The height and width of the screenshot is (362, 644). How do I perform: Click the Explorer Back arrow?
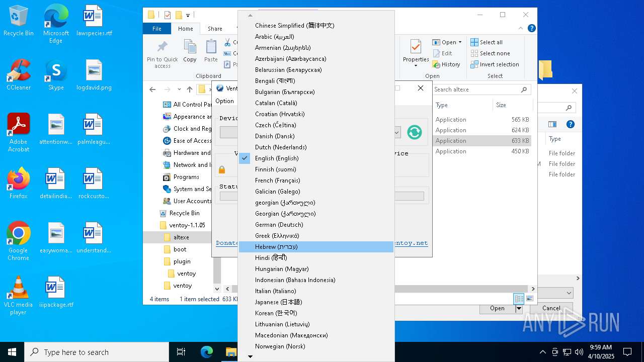point(152,89)
